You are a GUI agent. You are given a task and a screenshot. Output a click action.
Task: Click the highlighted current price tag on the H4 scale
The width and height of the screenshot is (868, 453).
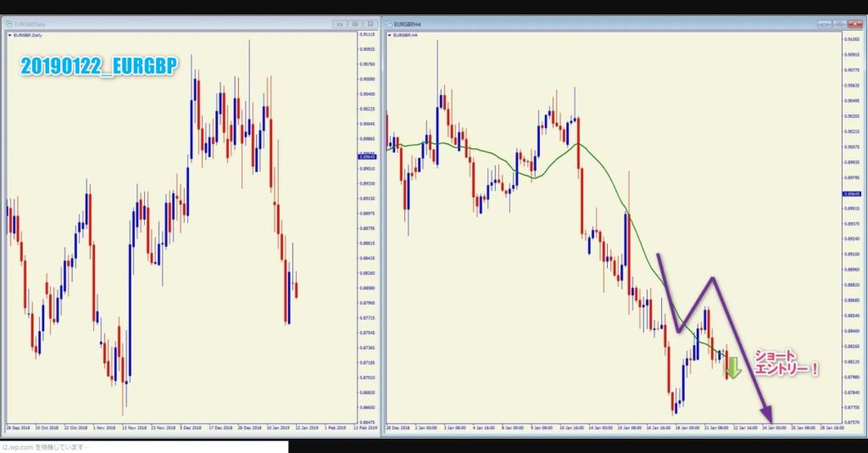click(853, 193)
